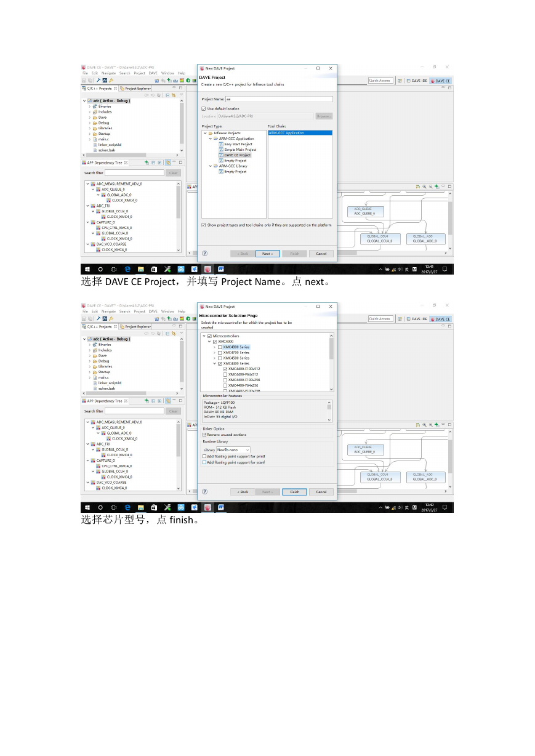Click the microcontroller tree vertical scrollbar

tap(332, 363)
